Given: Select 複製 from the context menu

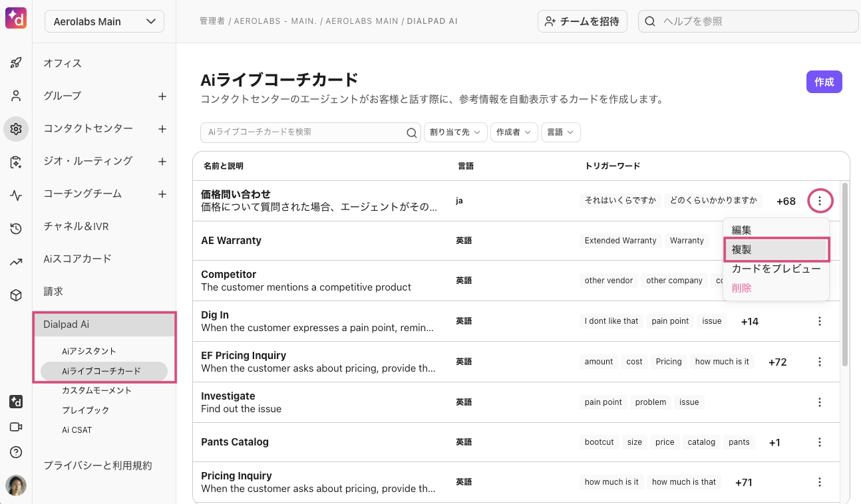Looking at the screenshot, I should pyautogui.click(x=776, y=250).
